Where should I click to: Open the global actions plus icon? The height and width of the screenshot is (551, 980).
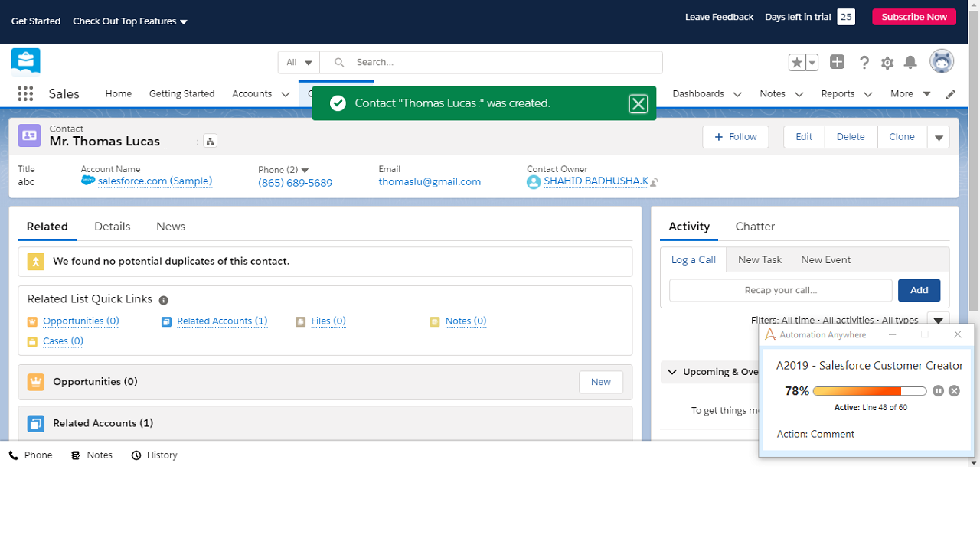pos(837,62)
